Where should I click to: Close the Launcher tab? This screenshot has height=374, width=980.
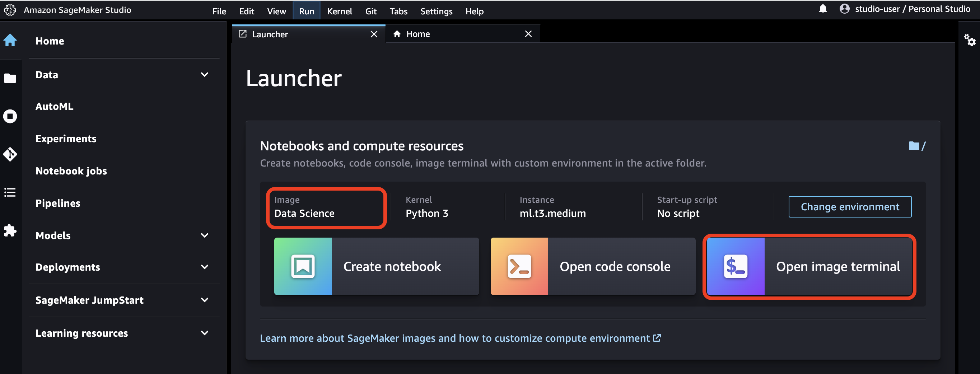pyautogui.click(x=374, y=34)
